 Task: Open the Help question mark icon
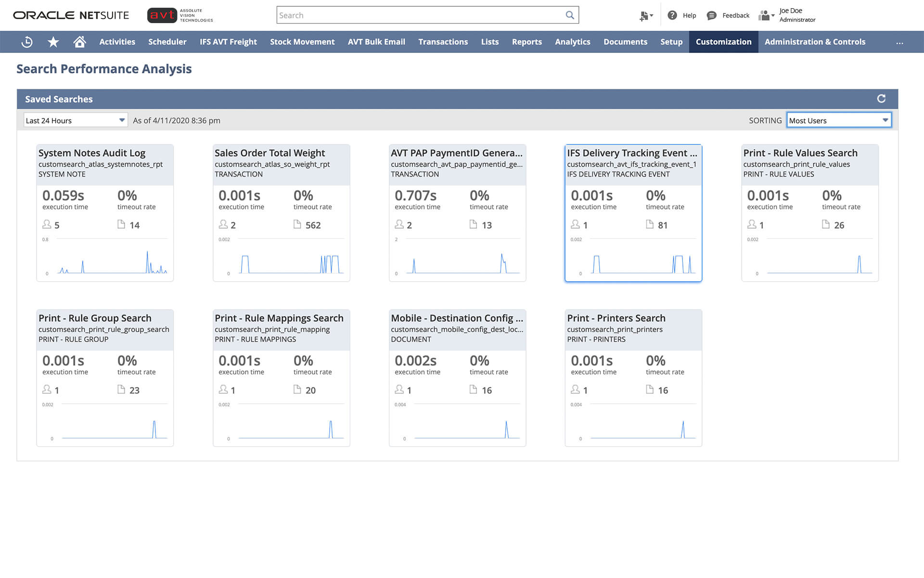click(672, 15)
